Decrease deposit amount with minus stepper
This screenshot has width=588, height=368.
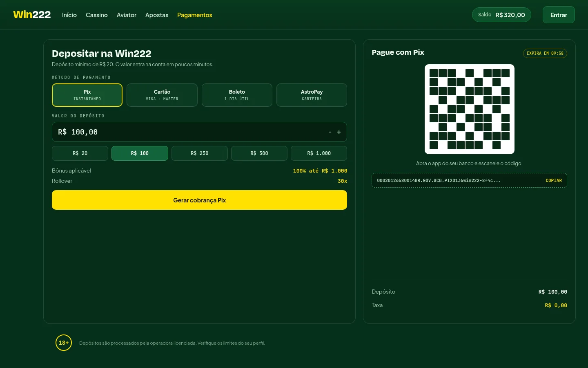click(x=330, y=132)
